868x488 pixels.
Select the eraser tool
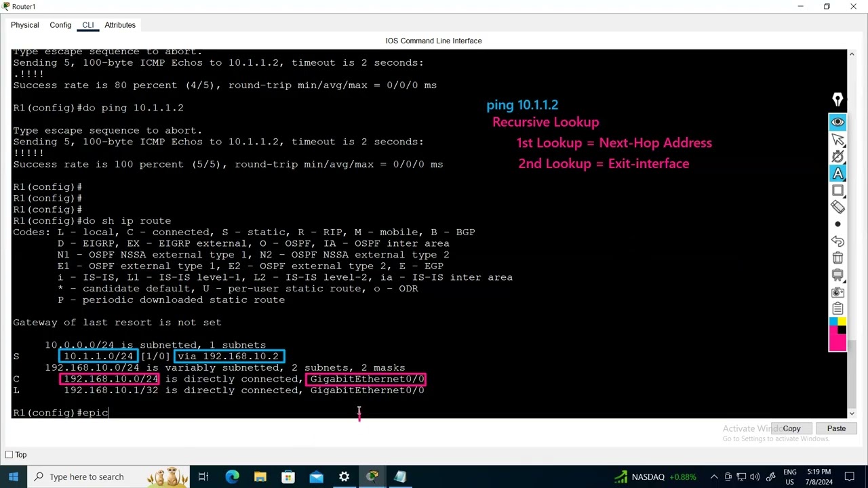(837, 207)
